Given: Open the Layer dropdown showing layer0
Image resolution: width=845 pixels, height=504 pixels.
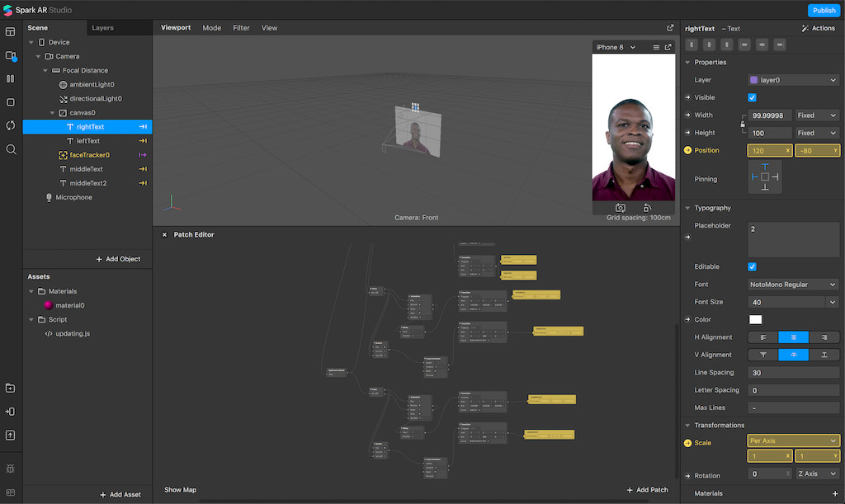Looking at the screenshot, I should 793,80.
